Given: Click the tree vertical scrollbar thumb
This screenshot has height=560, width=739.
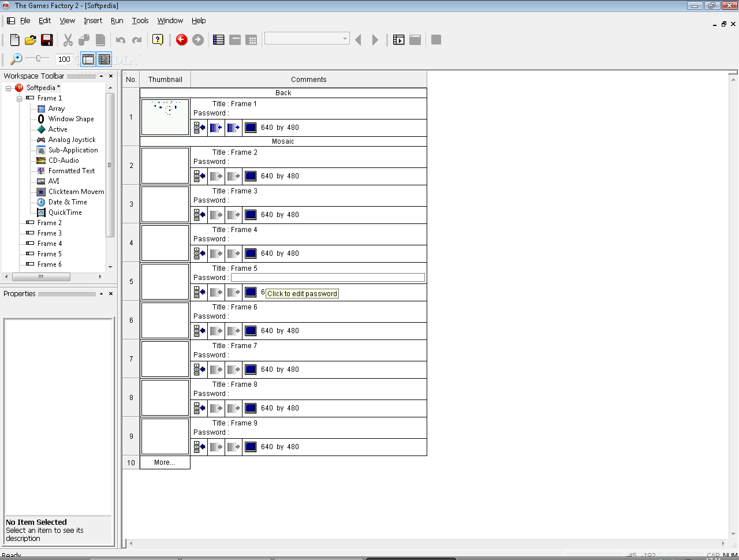Looking at the screenshot, I should [110, 165].
